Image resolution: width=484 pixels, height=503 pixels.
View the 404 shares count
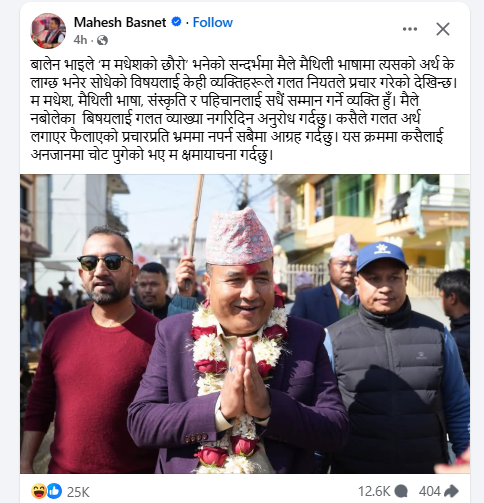tap(430, 491)
